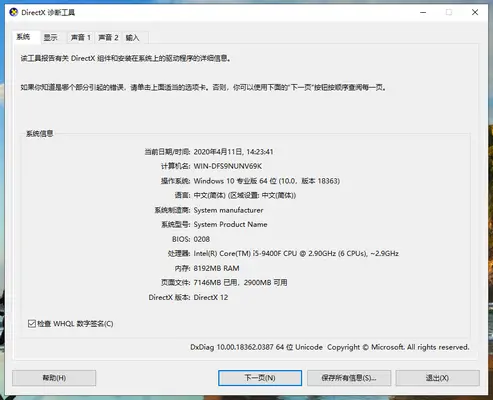This screenshot has width=493, height=400.
Task: Toggle the 检查 WHQL 数字签名 checkbox
Action: click(32, 324)
